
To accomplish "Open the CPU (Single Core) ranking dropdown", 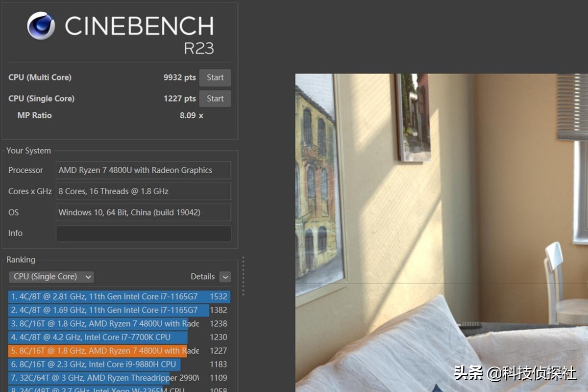I will pos(51,277).
